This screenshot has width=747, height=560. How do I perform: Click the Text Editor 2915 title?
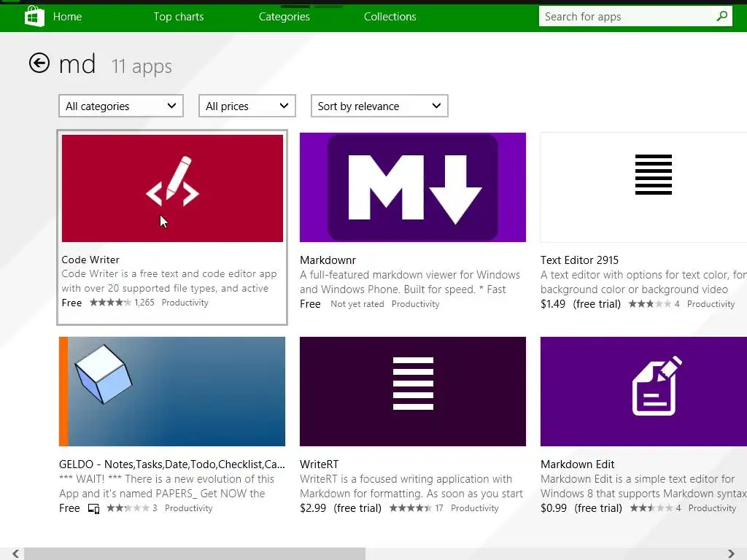tap(579, 260)
